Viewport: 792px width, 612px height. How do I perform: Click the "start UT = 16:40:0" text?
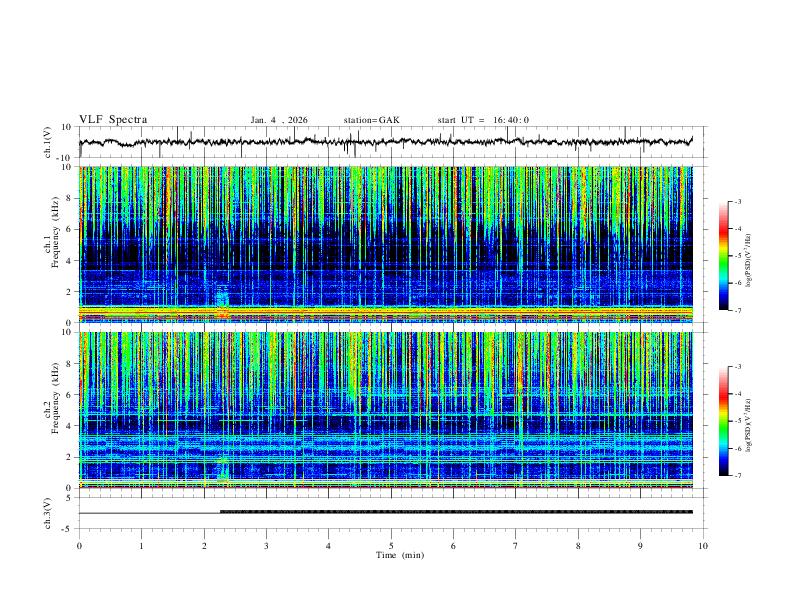click(483, 120)
